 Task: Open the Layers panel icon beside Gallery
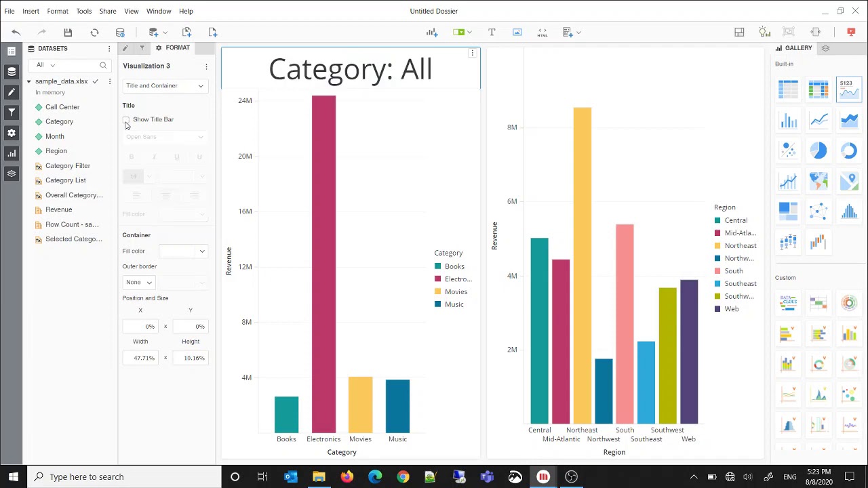pyautogui.click(x=825, y=48)
